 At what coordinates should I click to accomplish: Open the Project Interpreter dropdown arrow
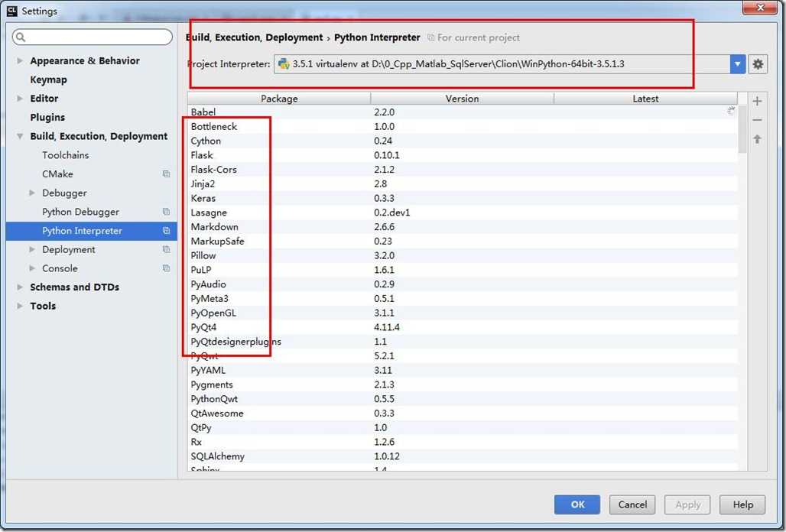tap(737, 64)
